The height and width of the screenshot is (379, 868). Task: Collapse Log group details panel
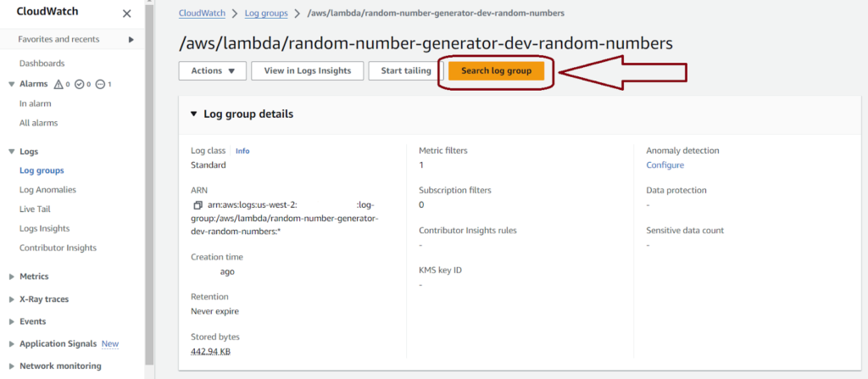pos(193,114)
